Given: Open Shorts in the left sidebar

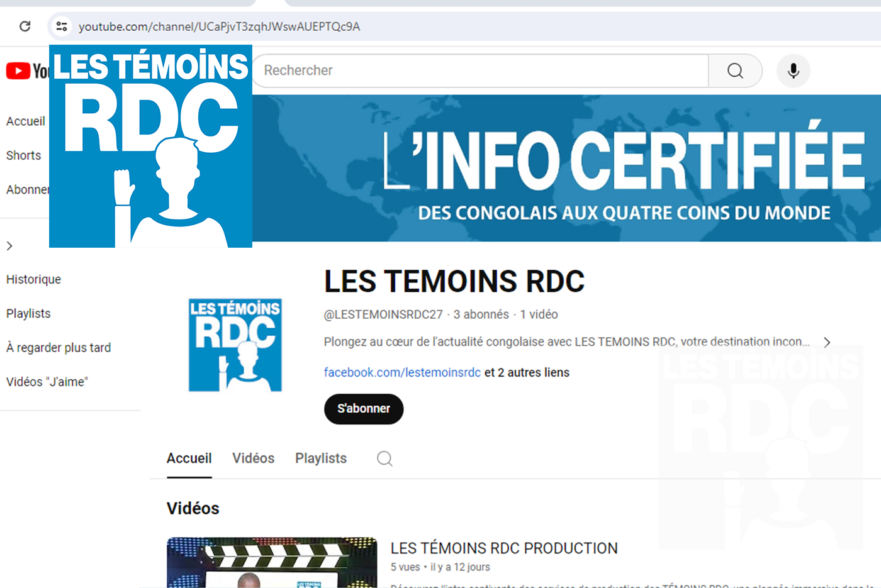Looking at the screenshot, I should (x=24, y=155).
